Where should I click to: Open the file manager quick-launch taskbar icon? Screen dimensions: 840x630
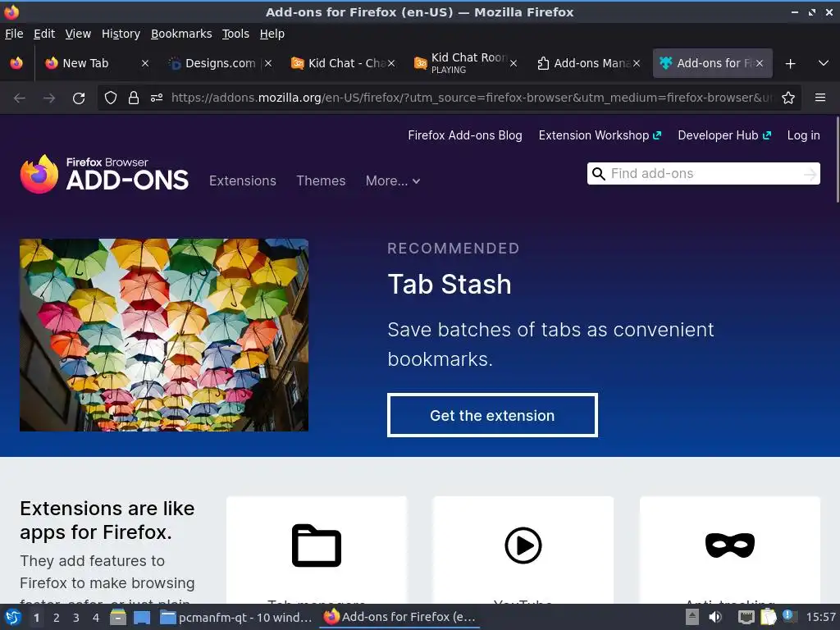pyautogui.click(x=118, y=617)
